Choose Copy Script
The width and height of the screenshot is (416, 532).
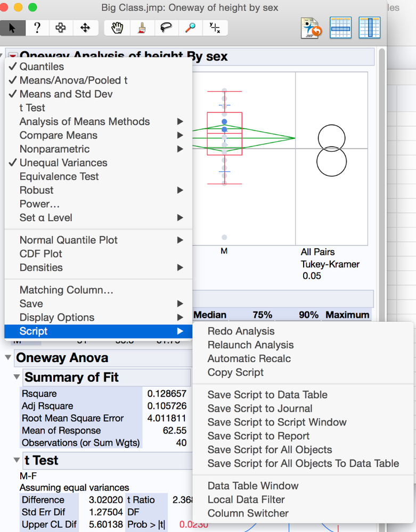pos(303,373)
